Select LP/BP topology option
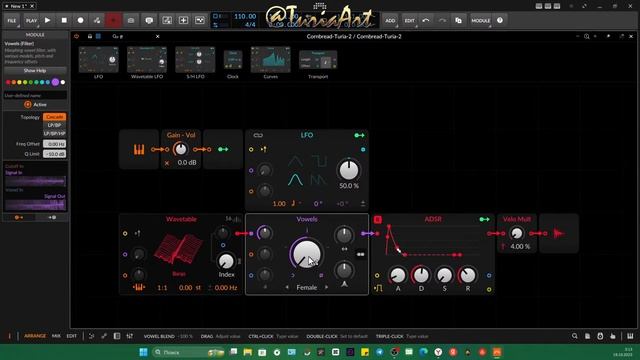The height and width of the screenshot is (360, 640). 54,125
